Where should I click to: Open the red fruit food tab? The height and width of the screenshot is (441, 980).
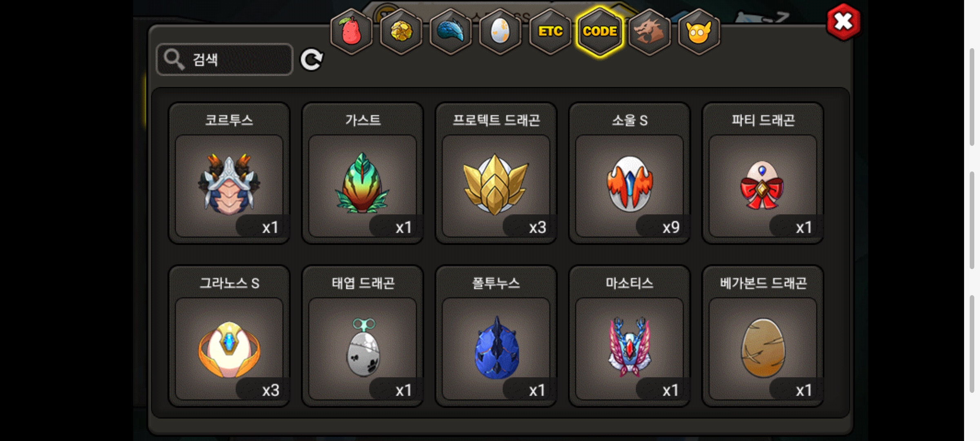point(351,32)
